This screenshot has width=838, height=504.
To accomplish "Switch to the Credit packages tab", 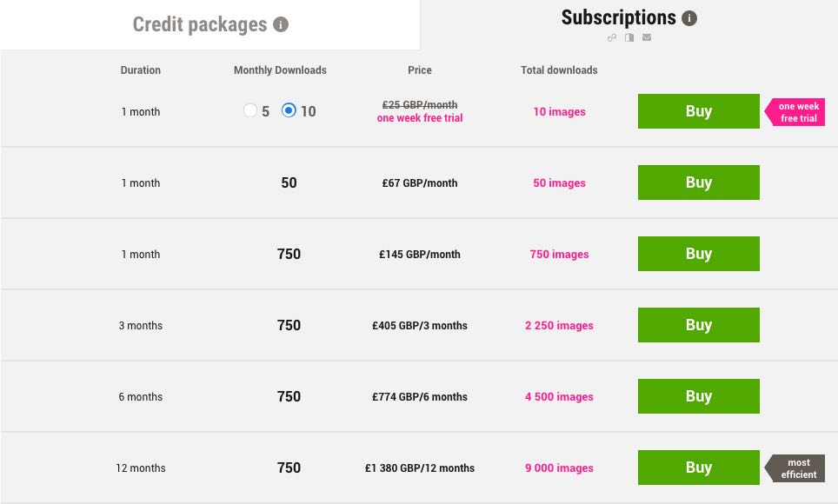I will (x=199, y=24).
